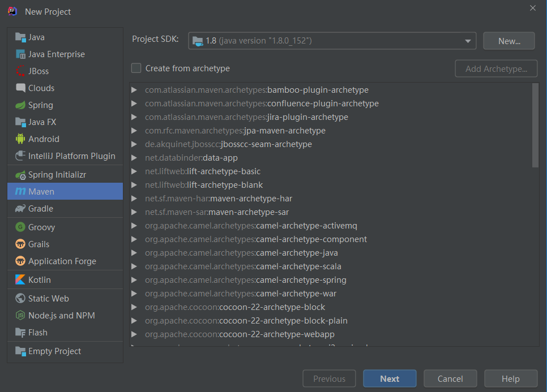The image size is (547, 392).
Task: Click the Add Archetype... button
Action: tap(496, 68)
